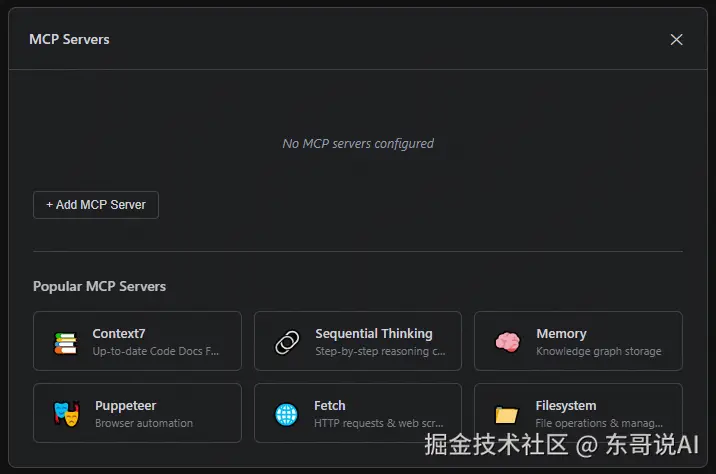Close the MCP Servers dialog
This screenshot has width=716, height=474.
click(x=676, y=40)
